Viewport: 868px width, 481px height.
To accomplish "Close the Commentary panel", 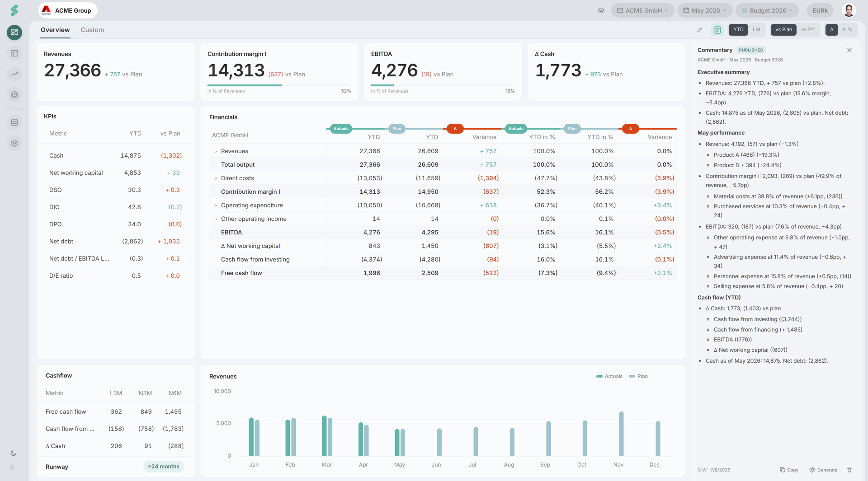I will [849, 50].
